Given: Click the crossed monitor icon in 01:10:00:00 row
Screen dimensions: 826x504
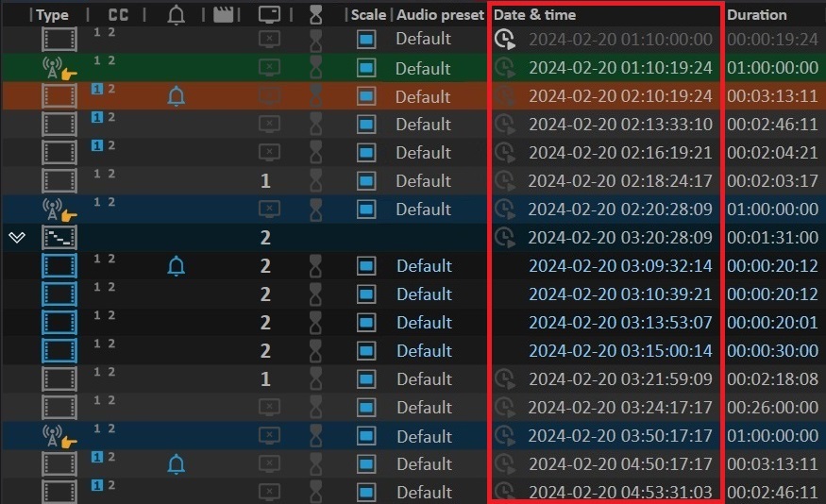Looking at the screenshot, I should tap(269, 39).
